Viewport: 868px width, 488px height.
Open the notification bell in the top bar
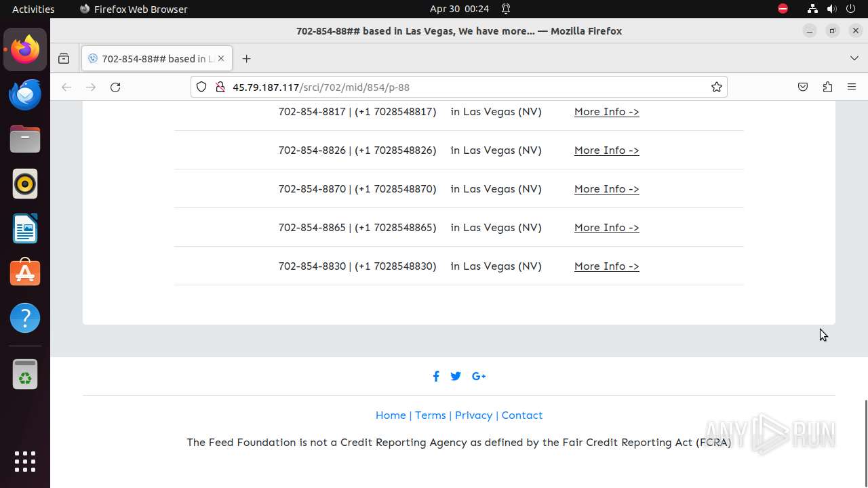coord(506,9)
